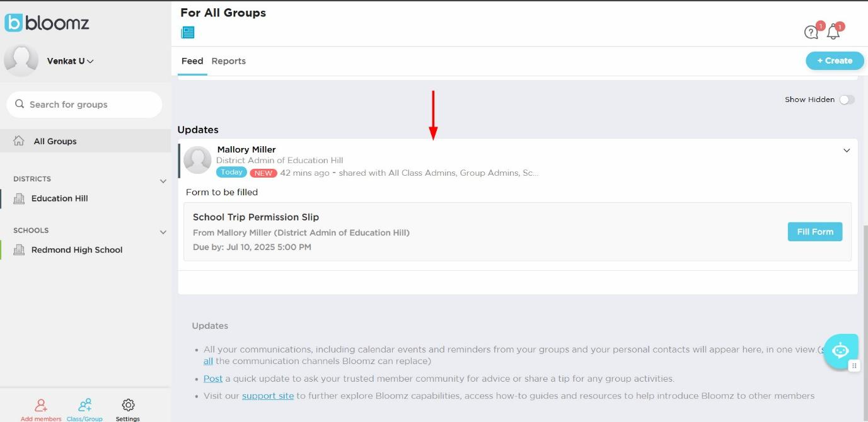This screenshot has width=868, height=422.
Task: Click the search magnifier icon
Action: click(20, 104)
